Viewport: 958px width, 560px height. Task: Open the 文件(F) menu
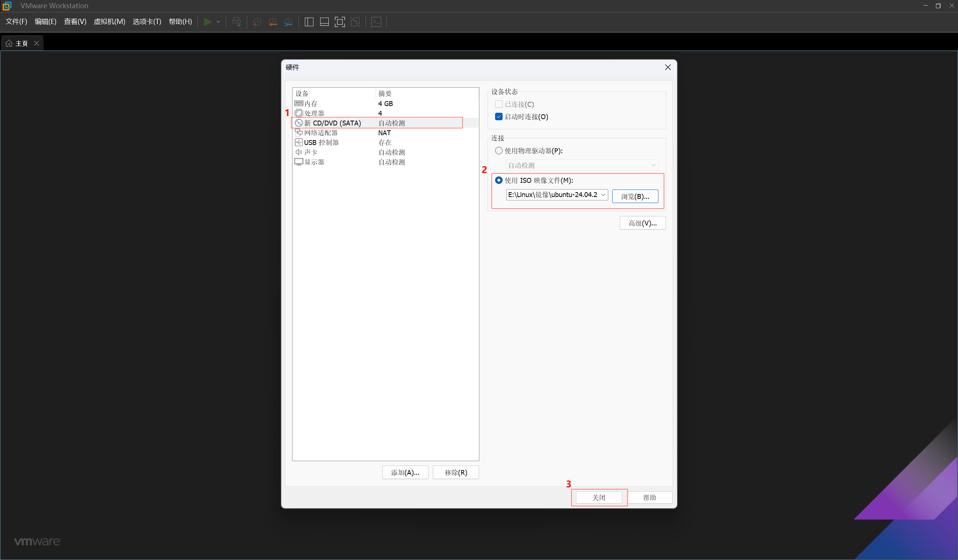coord(16,22)
